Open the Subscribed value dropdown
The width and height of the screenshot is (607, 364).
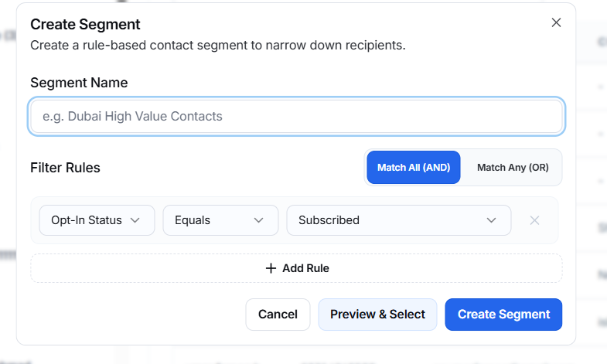tap(399, 220)
